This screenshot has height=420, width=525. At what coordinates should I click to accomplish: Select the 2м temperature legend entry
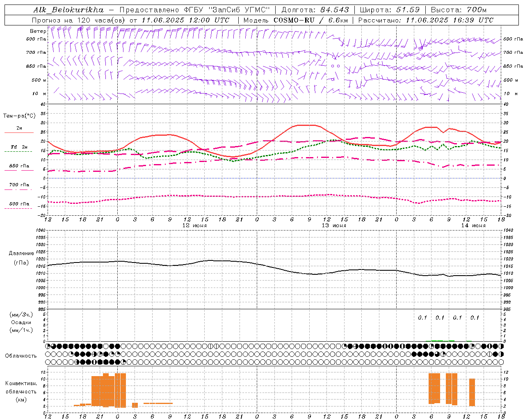[19, 128]
